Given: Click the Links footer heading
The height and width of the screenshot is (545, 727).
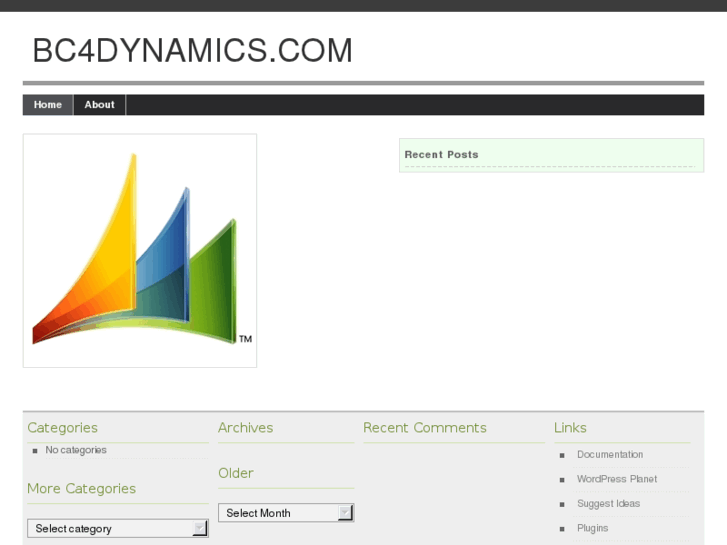Looking at the screenshot, I should click(570, 428).
